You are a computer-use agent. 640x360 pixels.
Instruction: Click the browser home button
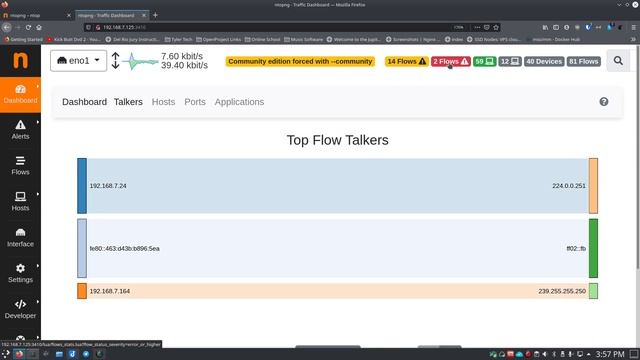pyautogui.click(x=39, y=27)
